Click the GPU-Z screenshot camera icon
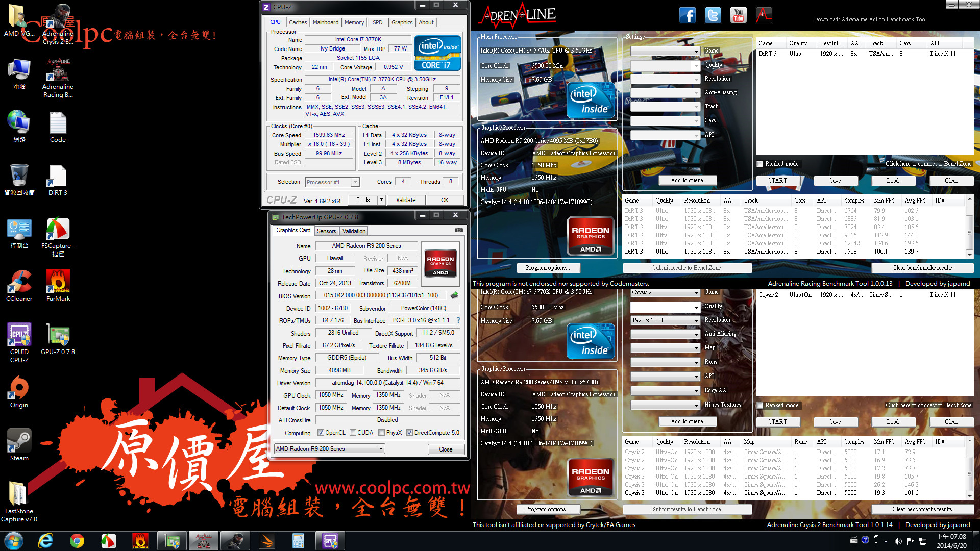Viewport: 980px width, 551px height. pos(459,230)
